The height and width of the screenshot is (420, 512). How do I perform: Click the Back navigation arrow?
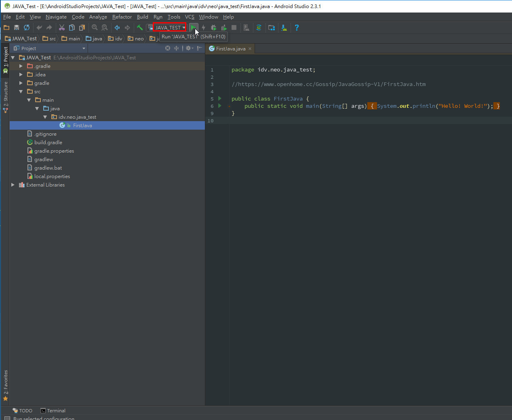pyautogui.click(x=117, y=27)
